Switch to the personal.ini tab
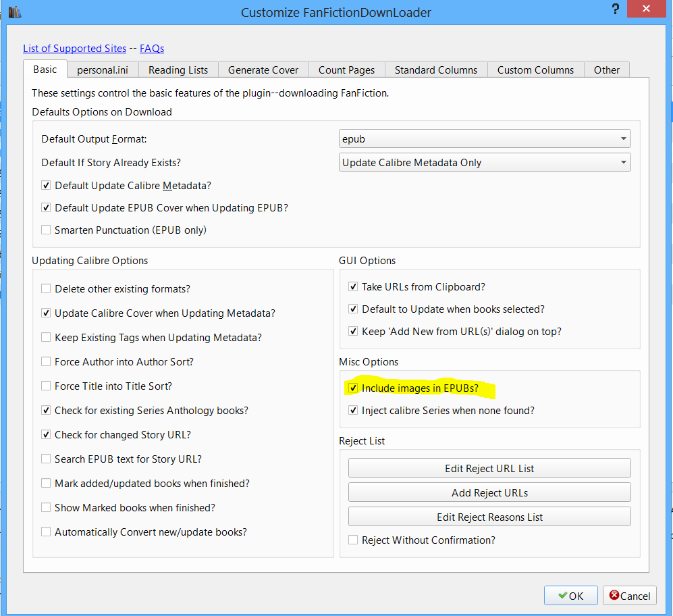 (x=103, y=70)
